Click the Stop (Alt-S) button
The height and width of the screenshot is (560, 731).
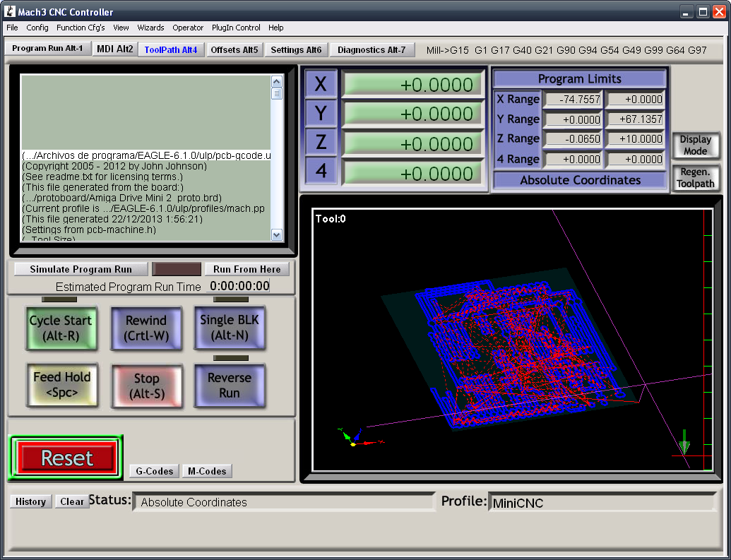pyautogui.click(x=146, y=386)
